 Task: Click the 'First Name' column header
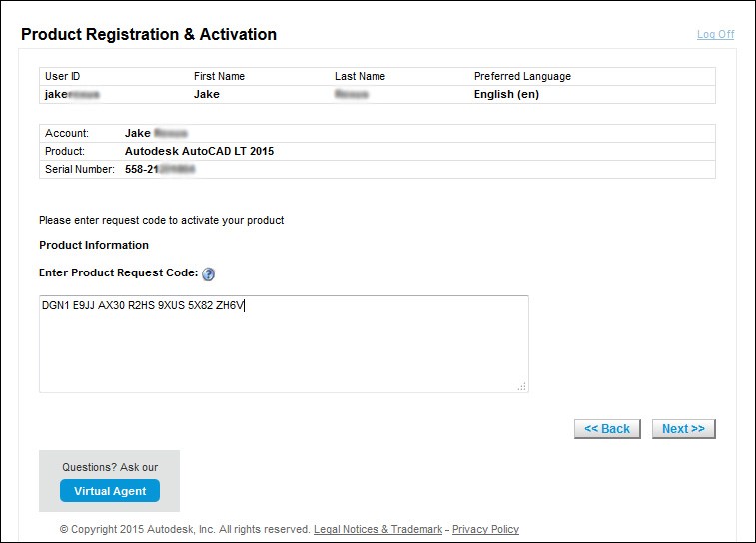pyautogui.click(x=219, y=76)
